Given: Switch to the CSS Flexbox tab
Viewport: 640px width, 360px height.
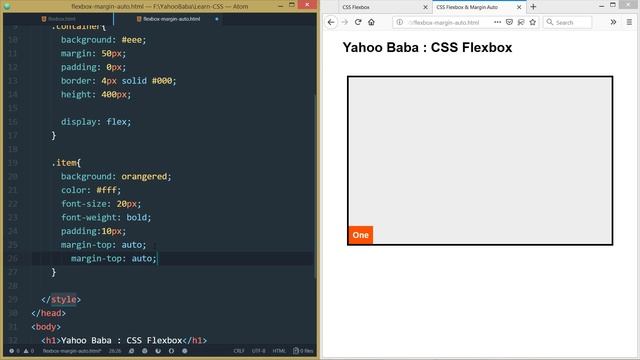Looking at the screenshot, I should tap(384, 7).
